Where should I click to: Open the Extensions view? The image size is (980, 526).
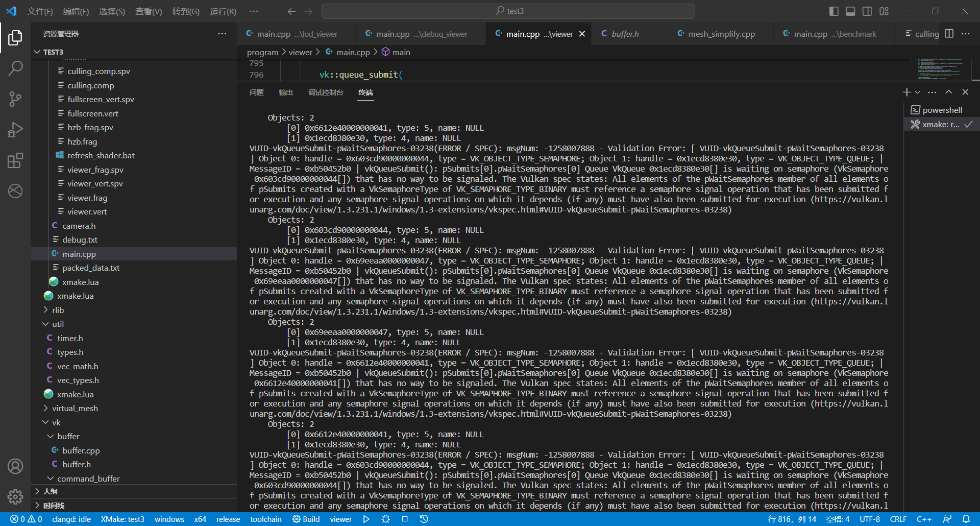[x=15, y=160]
